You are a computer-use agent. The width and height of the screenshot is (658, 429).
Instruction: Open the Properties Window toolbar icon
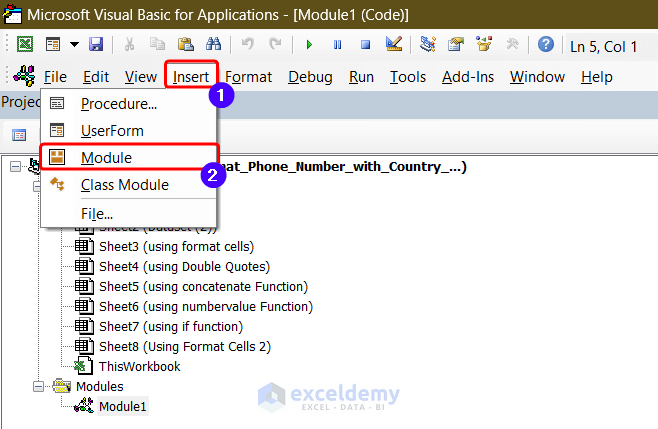click(456, 44)
